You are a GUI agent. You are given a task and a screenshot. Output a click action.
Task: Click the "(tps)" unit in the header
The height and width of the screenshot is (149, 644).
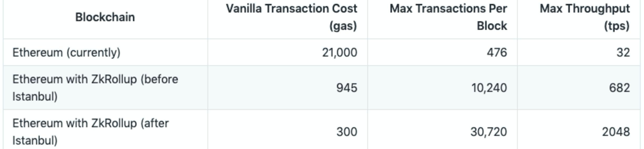(x=617, y=26)
